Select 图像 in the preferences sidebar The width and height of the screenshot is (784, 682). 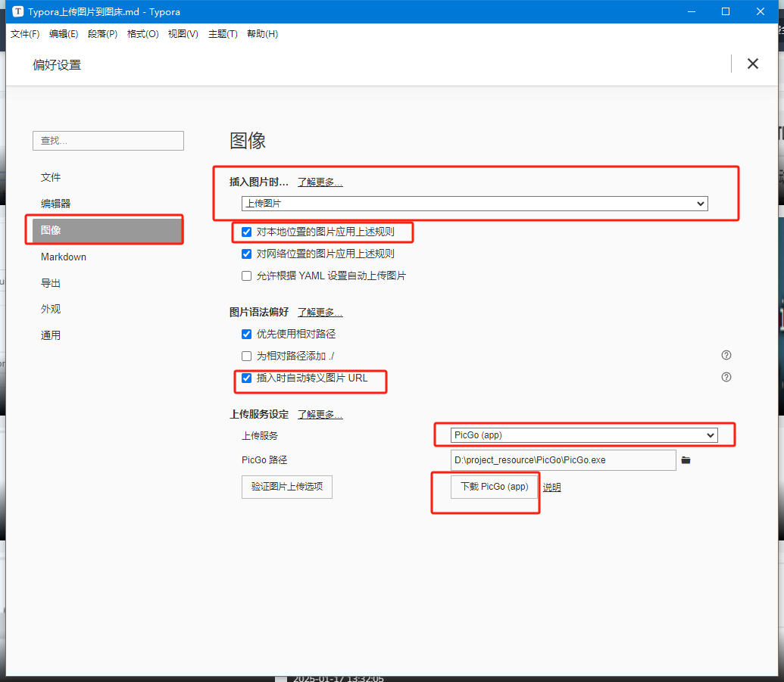pos(108,230)
